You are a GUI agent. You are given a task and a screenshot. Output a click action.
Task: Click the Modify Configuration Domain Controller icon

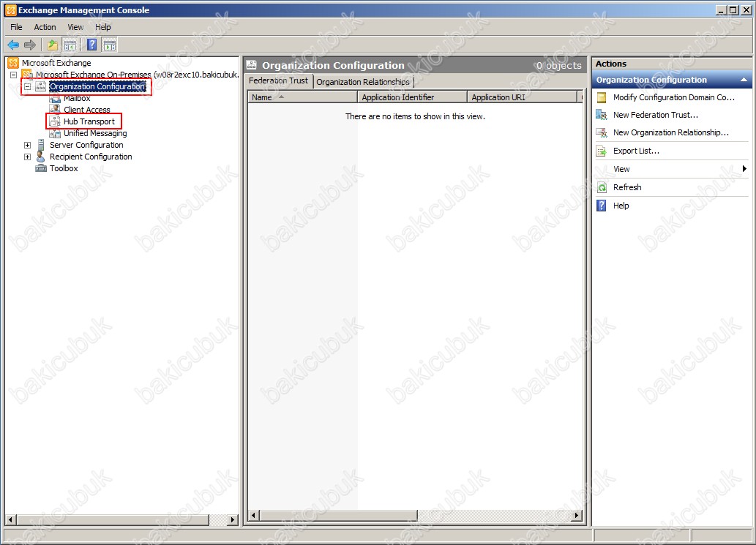[x=602, y=98]
